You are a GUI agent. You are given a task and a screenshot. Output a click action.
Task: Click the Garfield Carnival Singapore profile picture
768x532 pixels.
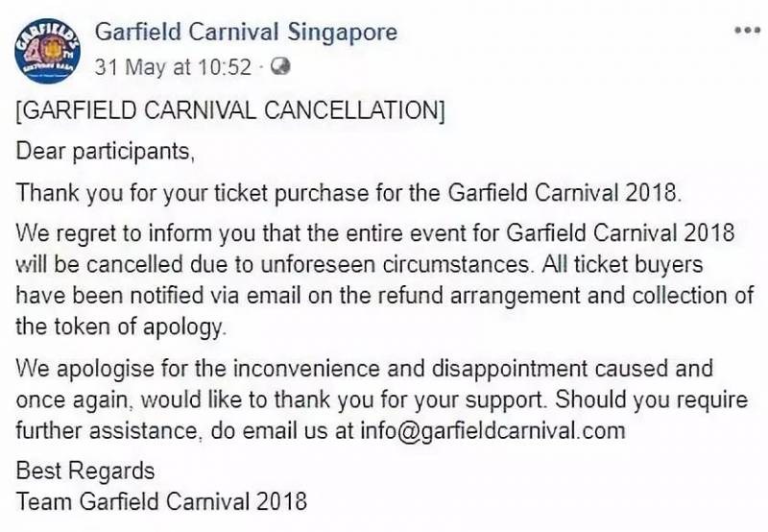click(45, 48)
